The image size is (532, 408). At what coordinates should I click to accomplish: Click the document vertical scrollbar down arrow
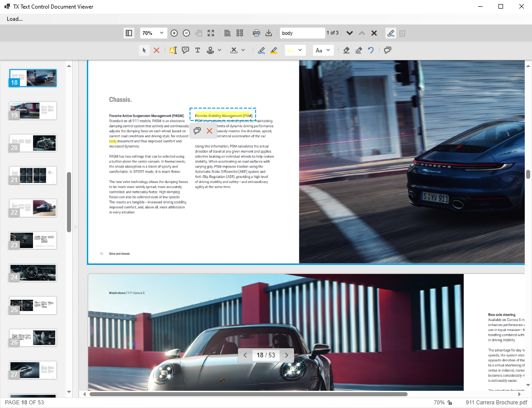click(x=528, y=385)
